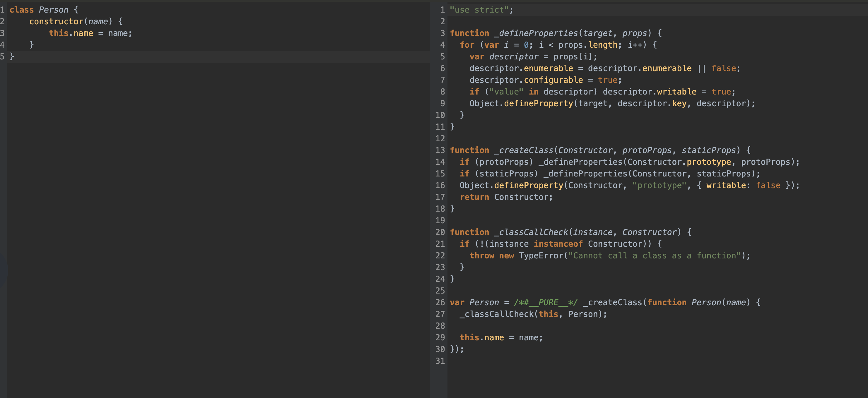Click the '_createClass' function declaration name

pyautogui.click(x=524, y=150)
